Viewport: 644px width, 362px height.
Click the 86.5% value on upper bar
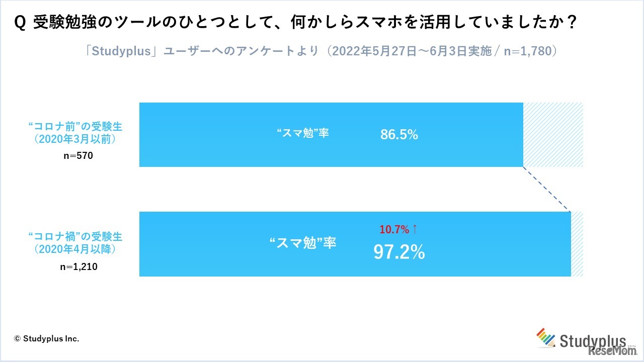(399, 135)
